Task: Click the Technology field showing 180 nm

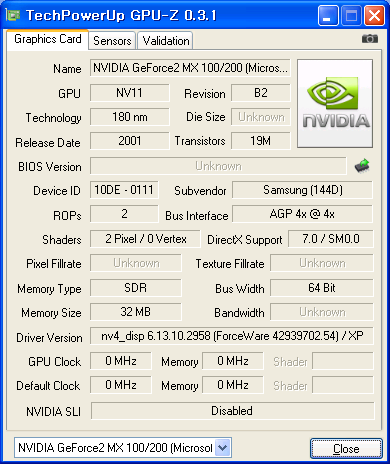Action: point(129,117)
